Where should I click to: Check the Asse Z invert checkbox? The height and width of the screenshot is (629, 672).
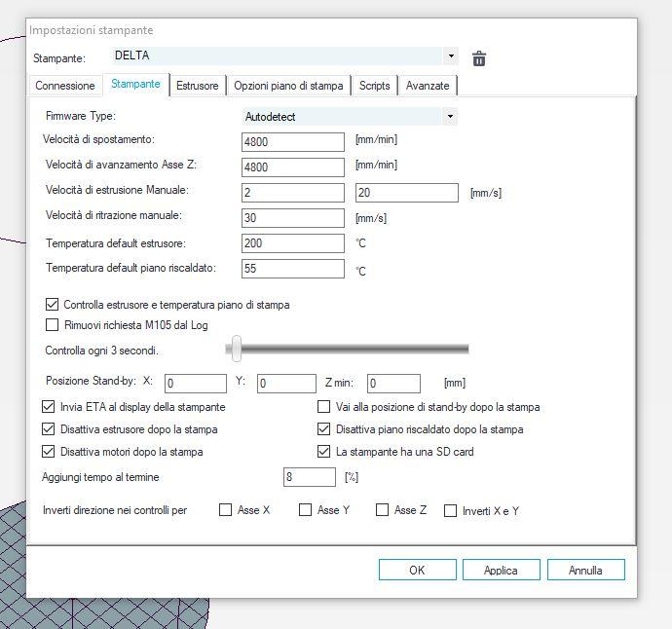coord(382,509)
